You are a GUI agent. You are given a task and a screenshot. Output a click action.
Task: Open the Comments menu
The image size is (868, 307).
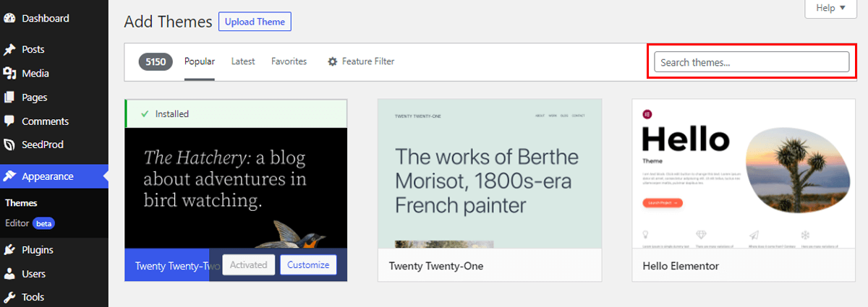coord(54,121)
